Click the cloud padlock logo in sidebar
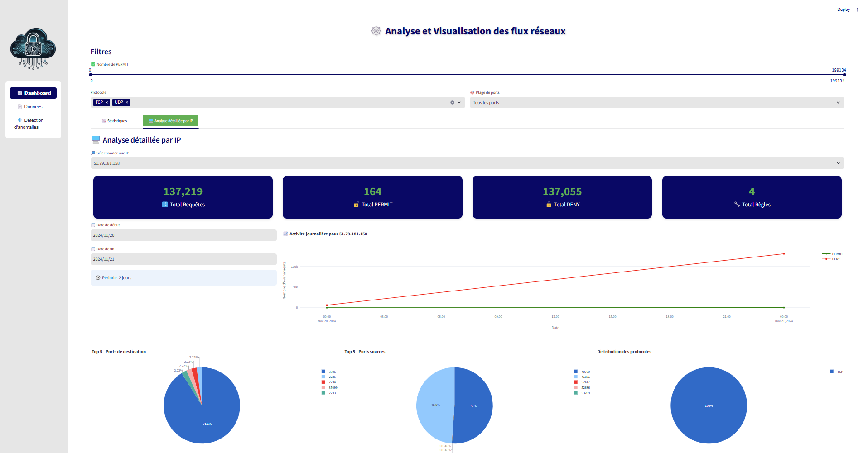Viewport: 868px width, 453px height. 33,48
